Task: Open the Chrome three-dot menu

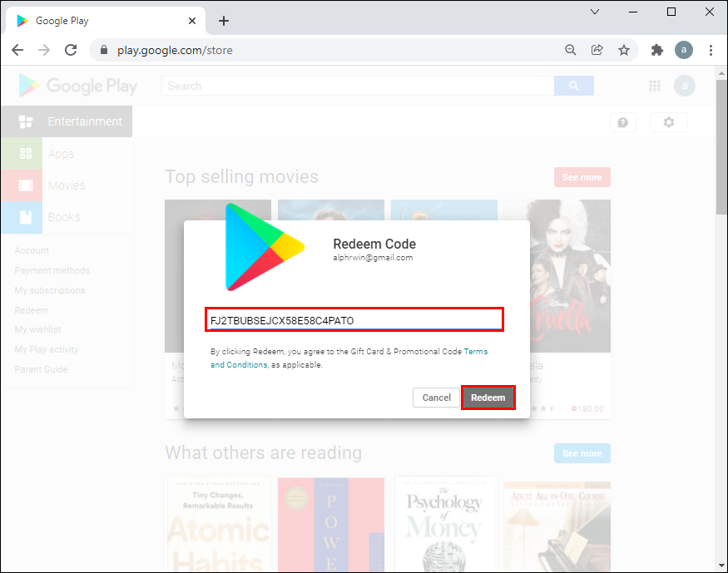Action: (x=711, y=50)
